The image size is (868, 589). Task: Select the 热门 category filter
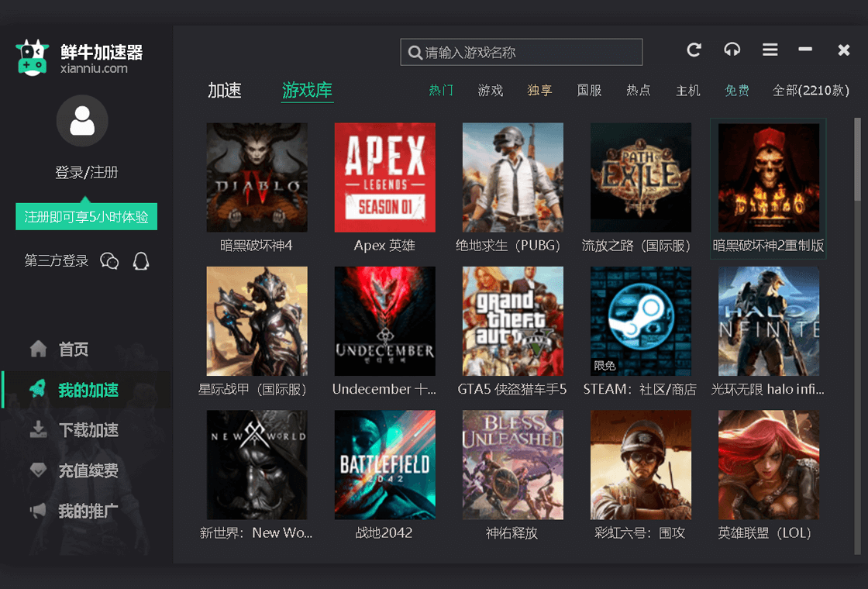(x=441, y=90)
